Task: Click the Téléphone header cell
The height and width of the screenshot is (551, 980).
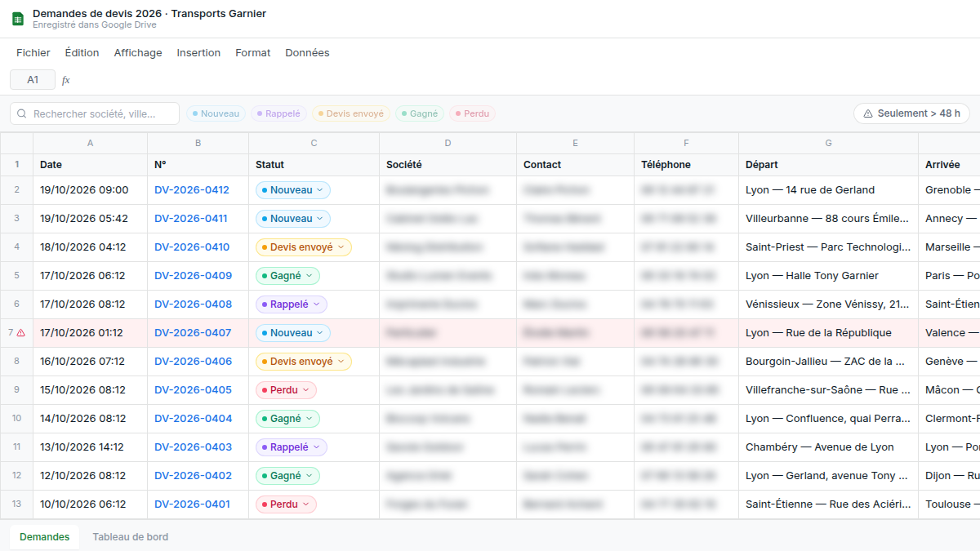Action: pyautogui.click(x=686, y=165)
